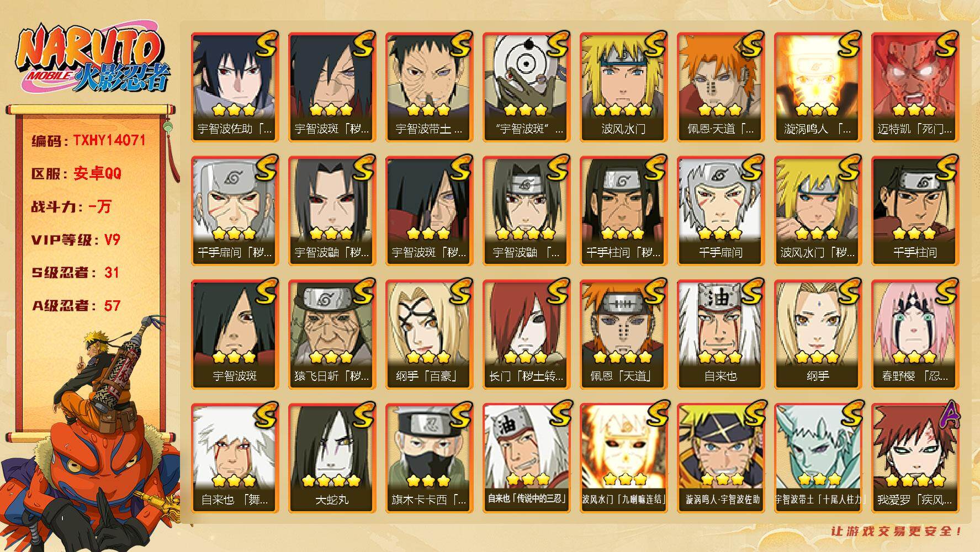Select the 波风水门 S-rank ninja card
Viewport: 980px width, 552px height.
point(623,87)
